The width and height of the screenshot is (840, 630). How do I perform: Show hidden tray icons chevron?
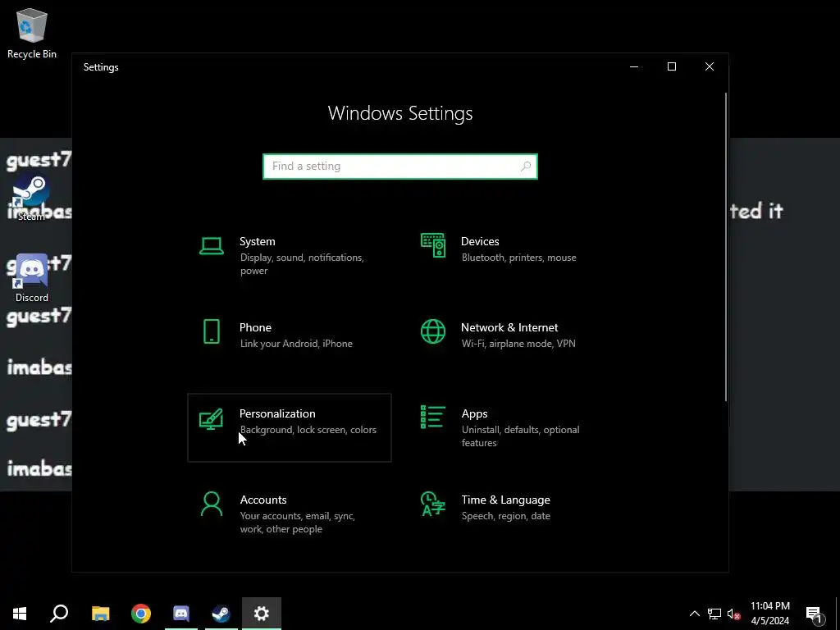tap(694, 614)
